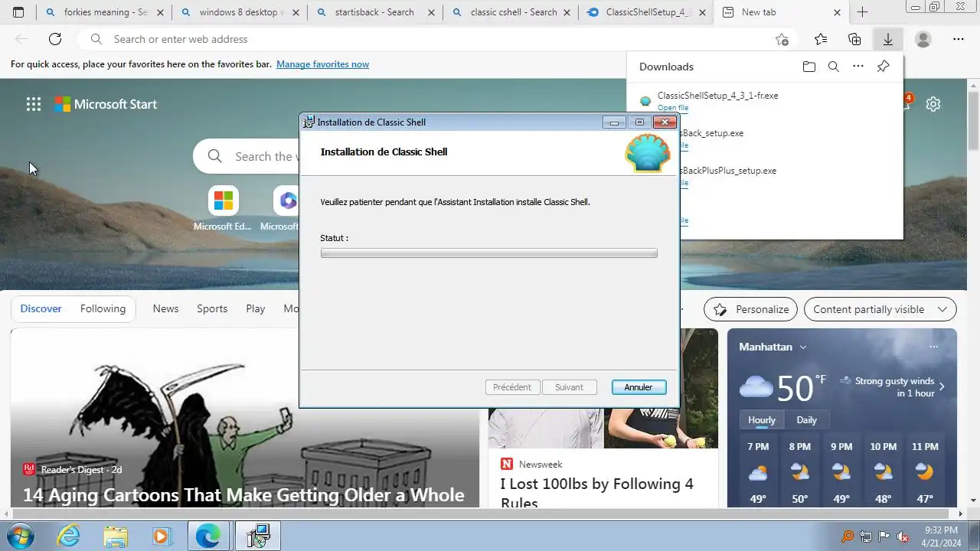Open the volume icon in system tray
980x551 pixels.
click(x=903, y=536)
